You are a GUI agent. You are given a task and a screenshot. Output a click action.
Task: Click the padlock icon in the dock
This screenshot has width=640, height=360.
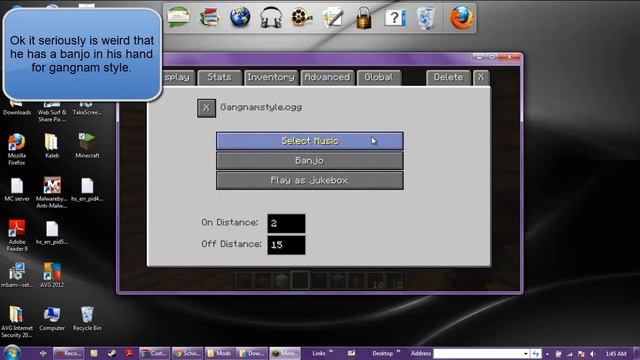363,18
